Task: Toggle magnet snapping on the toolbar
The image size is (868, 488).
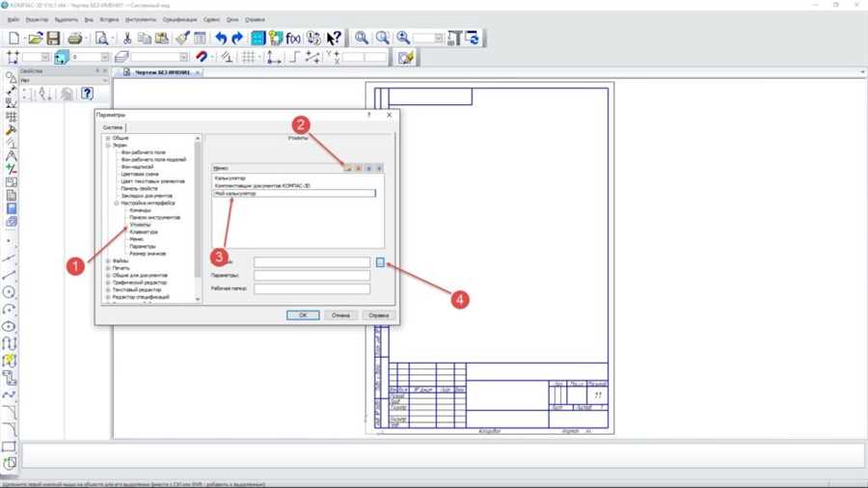Action: pyautogui.click(x=202, y=57)
